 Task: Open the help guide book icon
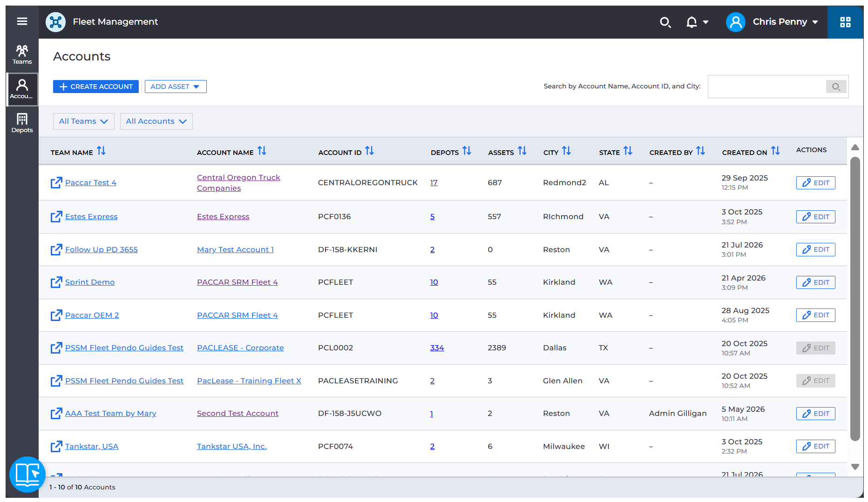tap(27, 474)
